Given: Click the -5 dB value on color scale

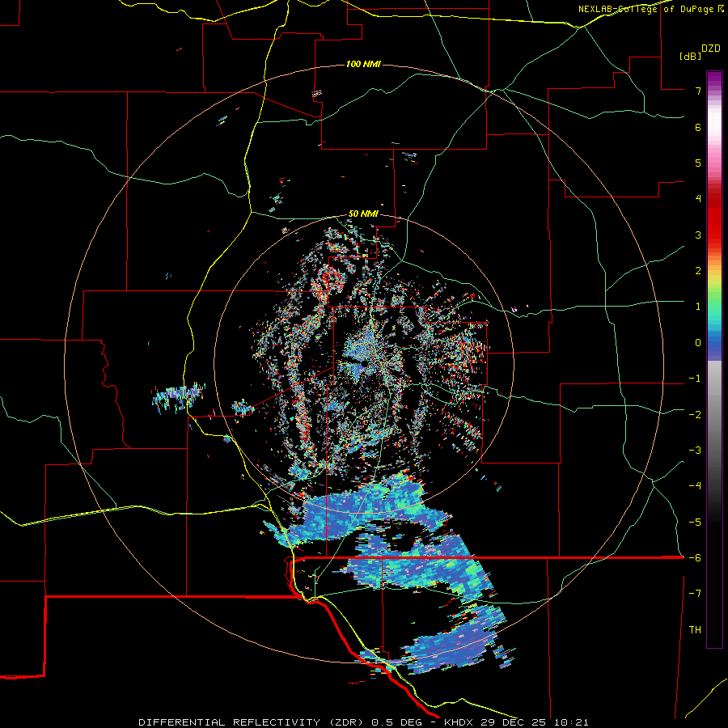Looking at the screenshot, I should [695, 523].
